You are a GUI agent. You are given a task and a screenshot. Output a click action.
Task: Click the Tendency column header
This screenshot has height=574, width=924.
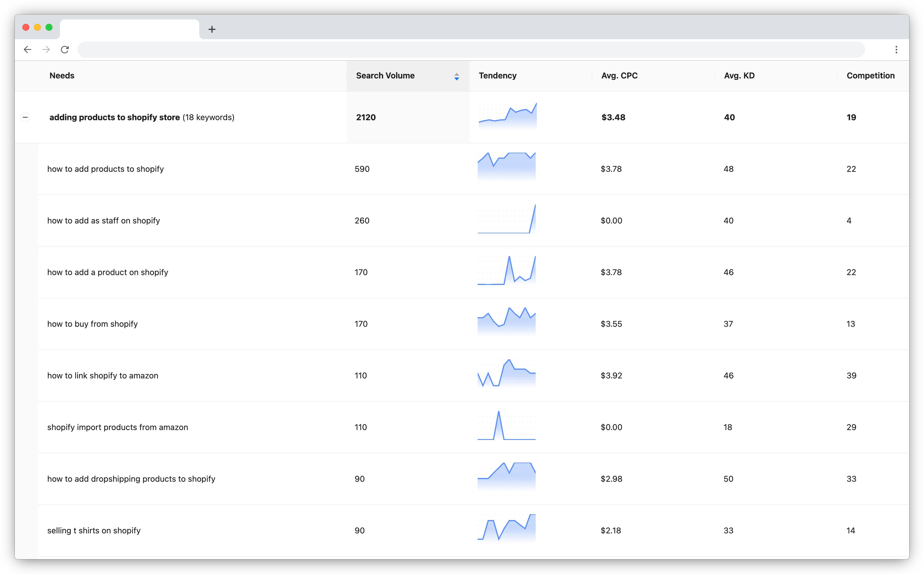click(x=498, y=75)
